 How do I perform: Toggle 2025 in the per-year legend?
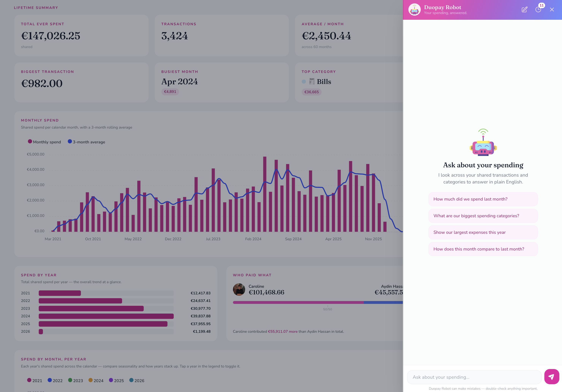[116, 380]
